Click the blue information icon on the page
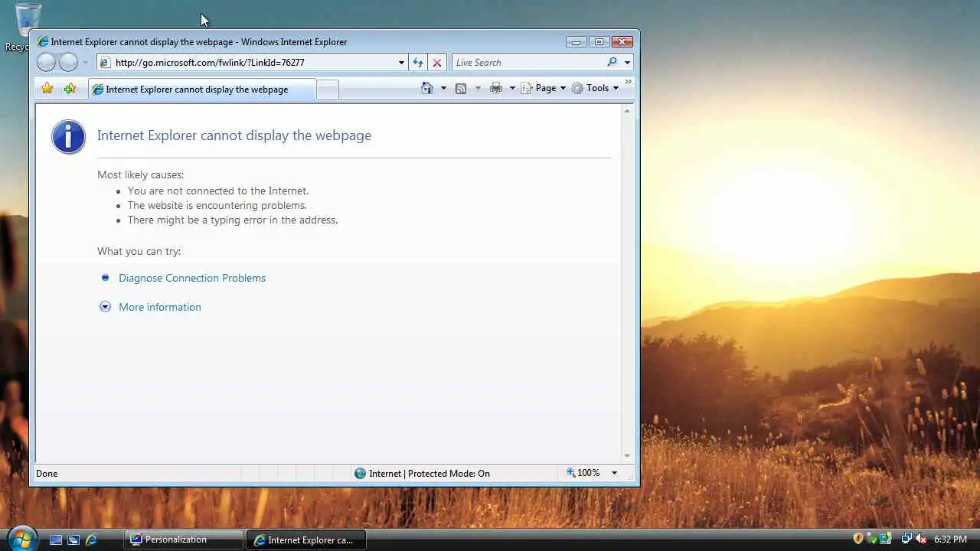 [68, 137]
